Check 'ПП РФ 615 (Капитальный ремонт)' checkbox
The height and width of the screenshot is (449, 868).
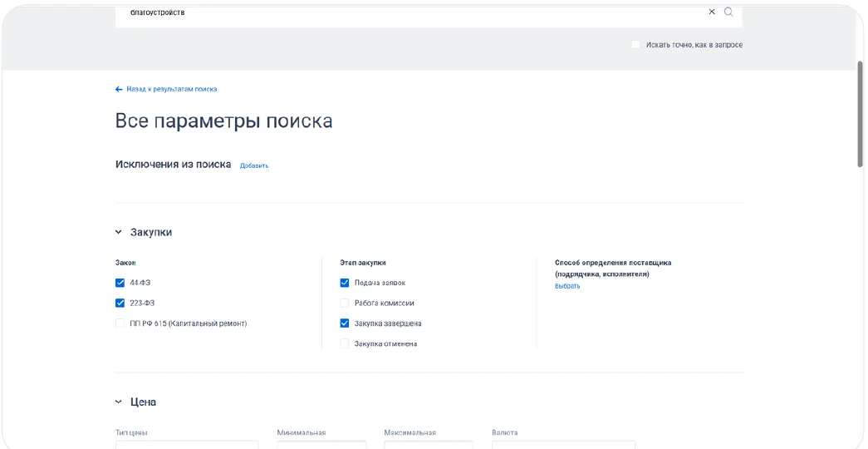(x=120, y=323)
